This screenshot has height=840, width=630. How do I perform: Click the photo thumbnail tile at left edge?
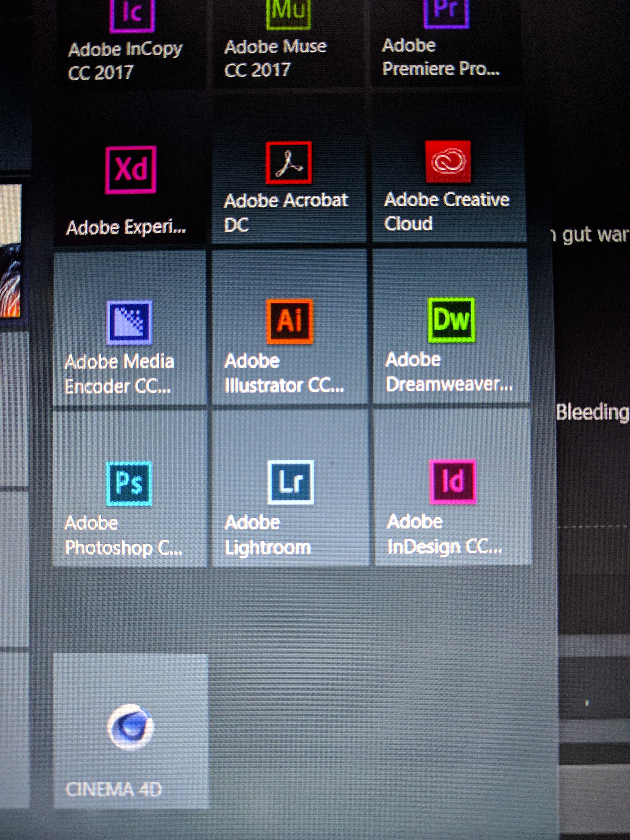point(10,251)
